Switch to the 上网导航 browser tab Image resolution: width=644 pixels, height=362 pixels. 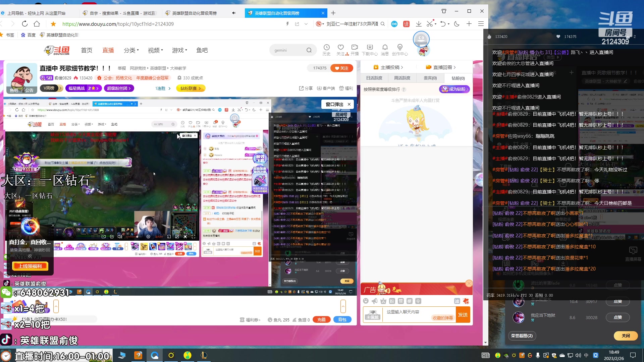coord(36,13)
